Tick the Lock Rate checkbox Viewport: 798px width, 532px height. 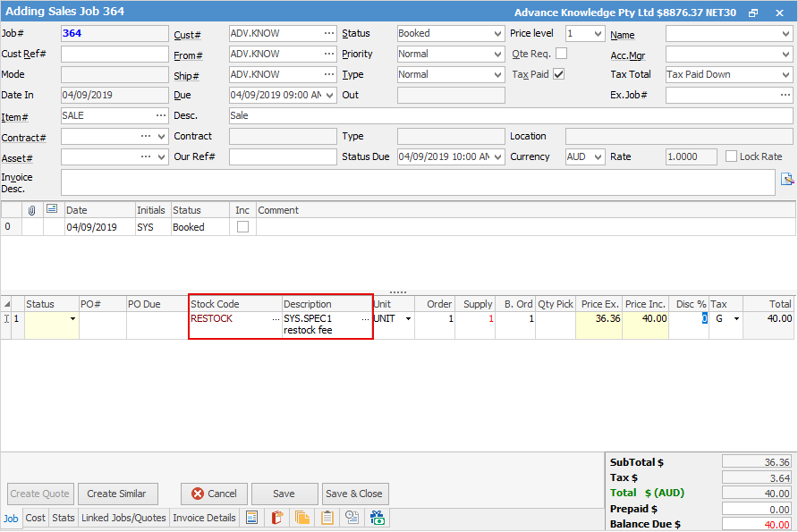pos(731,157)
